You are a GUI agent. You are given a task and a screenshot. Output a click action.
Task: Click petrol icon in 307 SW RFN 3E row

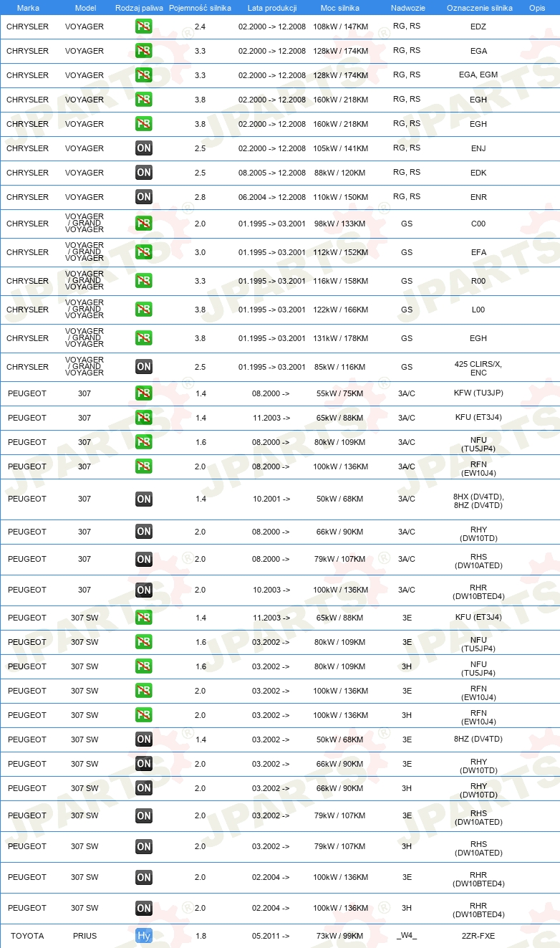(x=144, y=691)
